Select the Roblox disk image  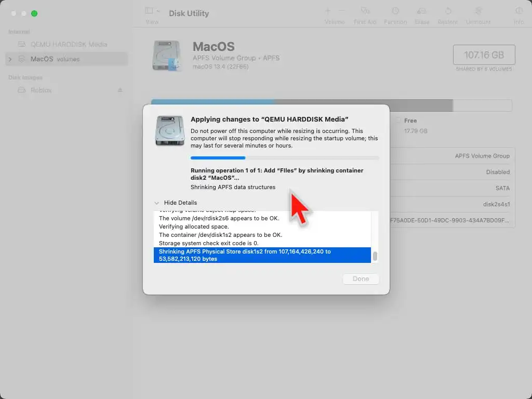click(66, 90)
